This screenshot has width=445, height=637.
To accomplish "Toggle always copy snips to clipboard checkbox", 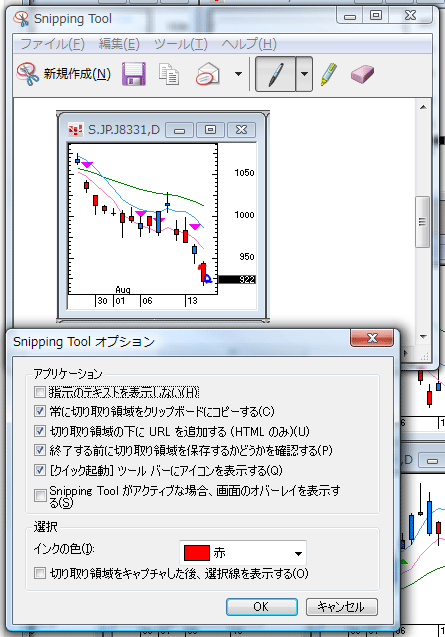I will pyautogui.click(x=40, y=411).
